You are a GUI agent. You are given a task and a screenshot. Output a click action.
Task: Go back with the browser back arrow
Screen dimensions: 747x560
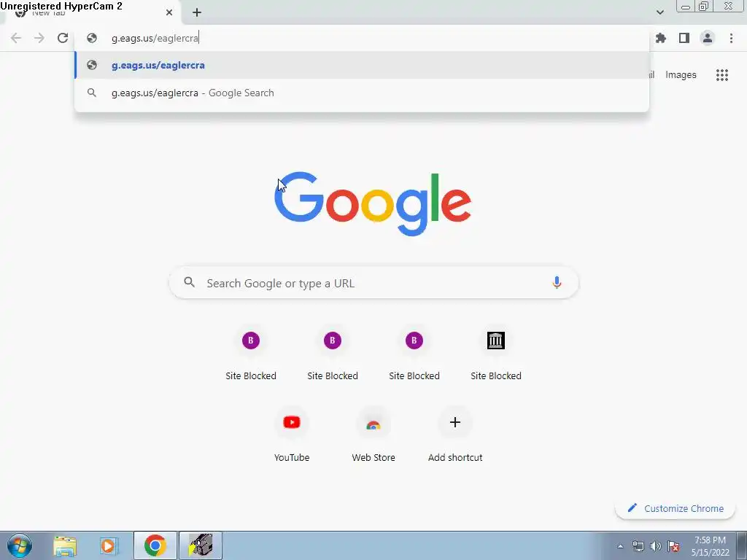[16, 38]
